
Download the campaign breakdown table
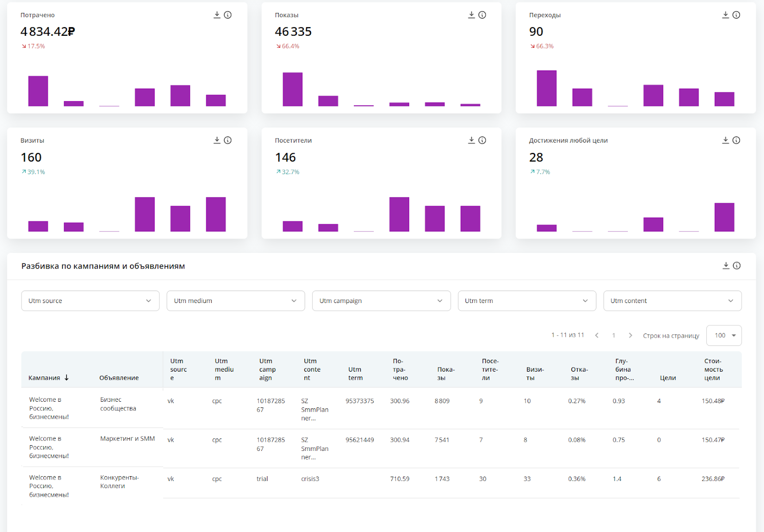(726, 266)
